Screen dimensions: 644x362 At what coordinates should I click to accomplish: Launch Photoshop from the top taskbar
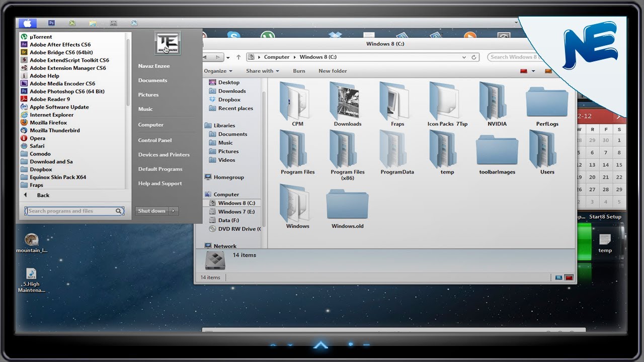[x=51, y=23]
